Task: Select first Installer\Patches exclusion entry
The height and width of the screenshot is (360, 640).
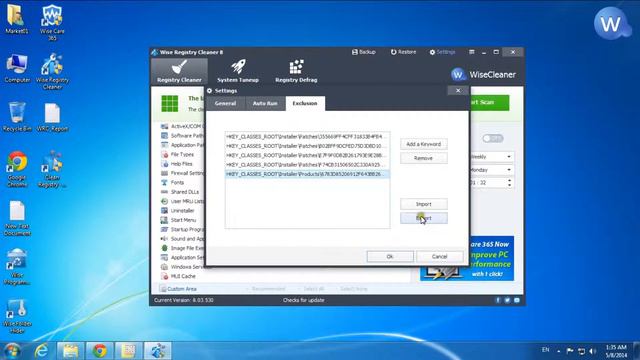Action: pos(307,136)
